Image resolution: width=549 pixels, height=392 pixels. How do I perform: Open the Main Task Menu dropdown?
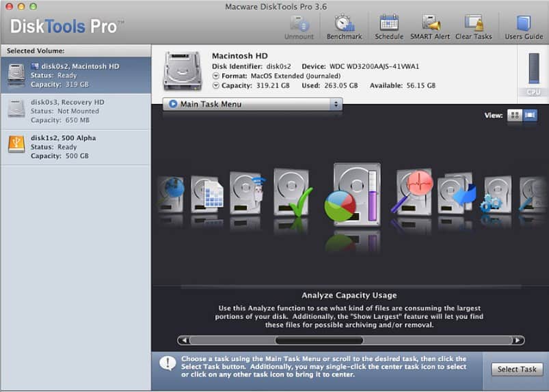point(252,104)
